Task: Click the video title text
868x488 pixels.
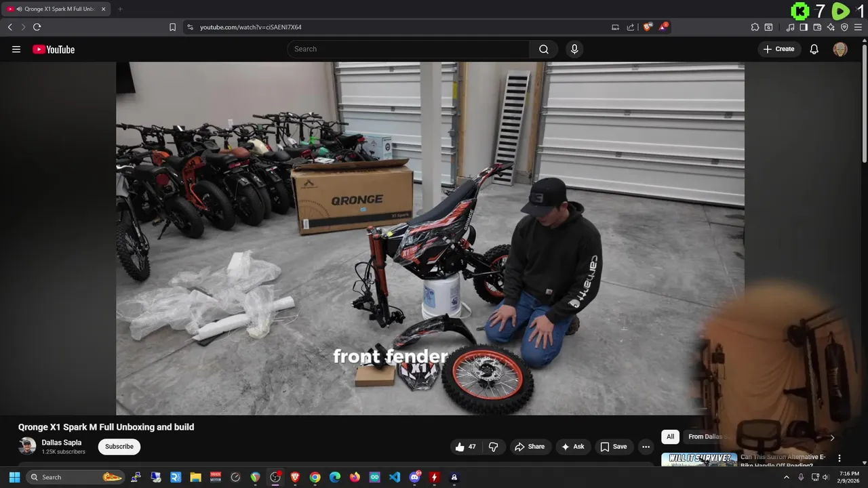Action: (x=106, y=427)
